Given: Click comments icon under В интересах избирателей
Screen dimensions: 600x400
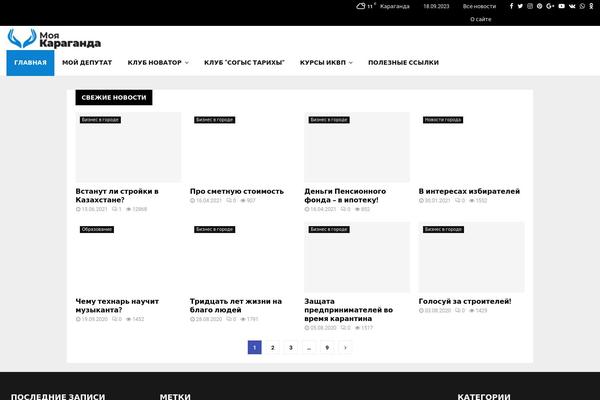Looking at the screenshot, I should 458,201.
